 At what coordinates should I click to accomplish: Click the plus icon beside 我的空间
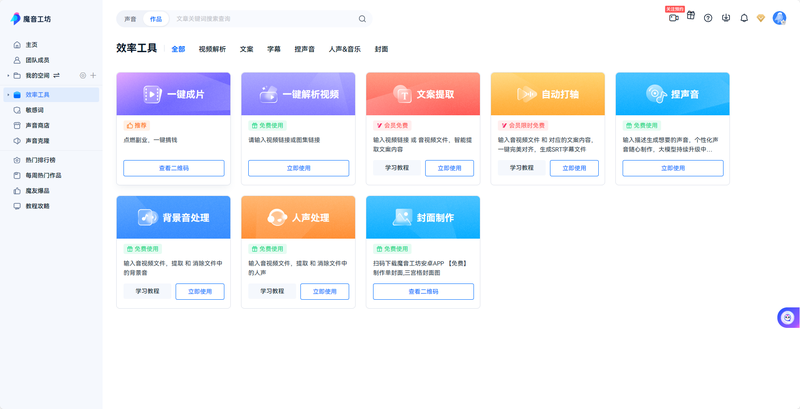click(x=93, y=75)
